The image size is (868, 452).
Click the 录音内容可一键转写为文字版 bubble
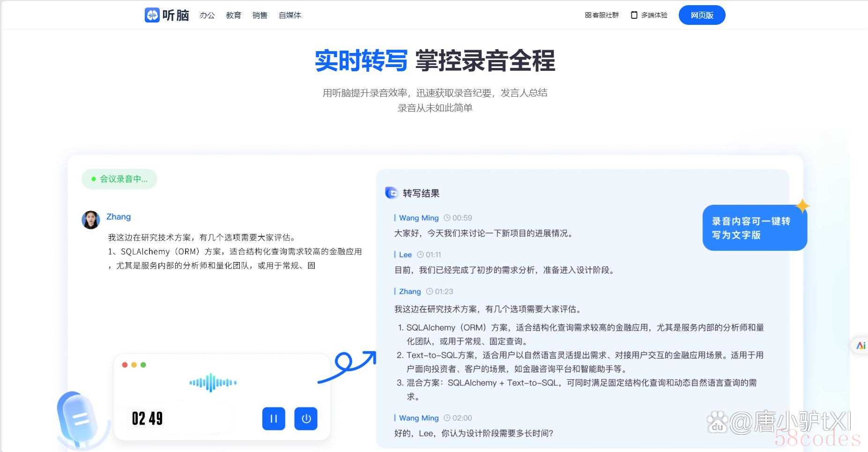755,228
